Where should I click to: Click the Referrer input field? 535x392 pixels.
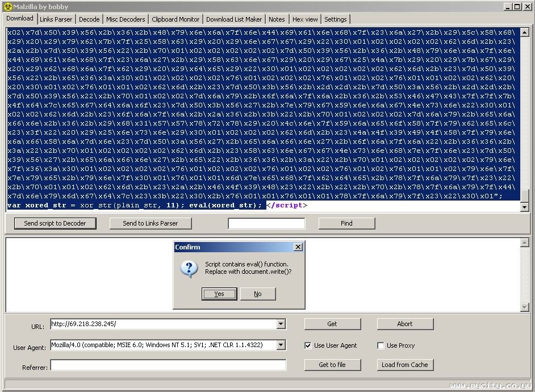point(168,365)
